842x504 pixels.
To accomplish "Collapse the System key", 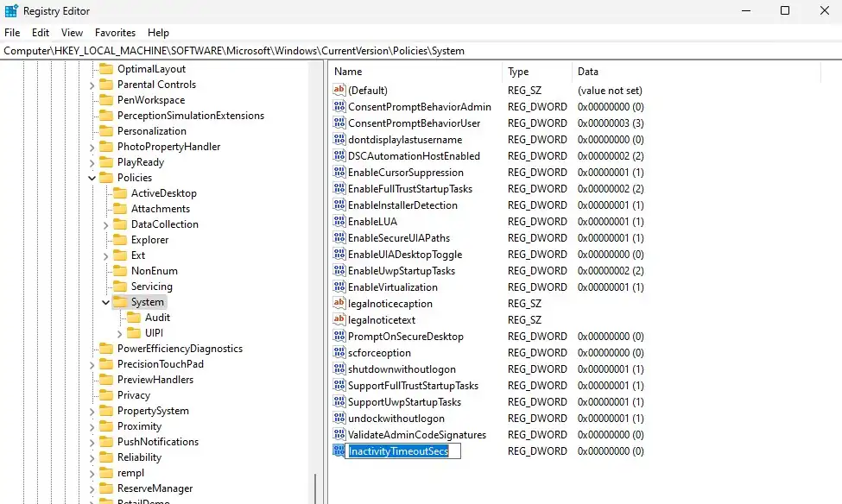I will coord(105,302).
